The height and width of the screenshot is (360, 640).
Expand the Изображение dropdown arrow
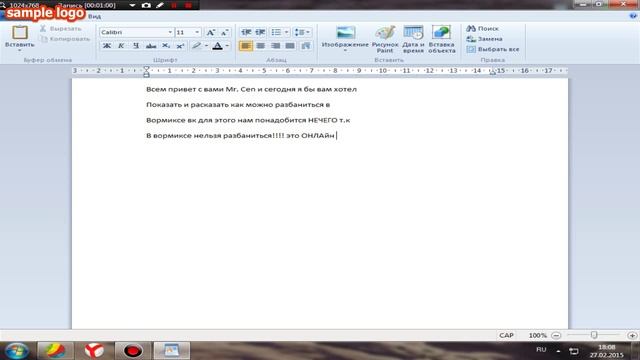[x=345, y=51]
